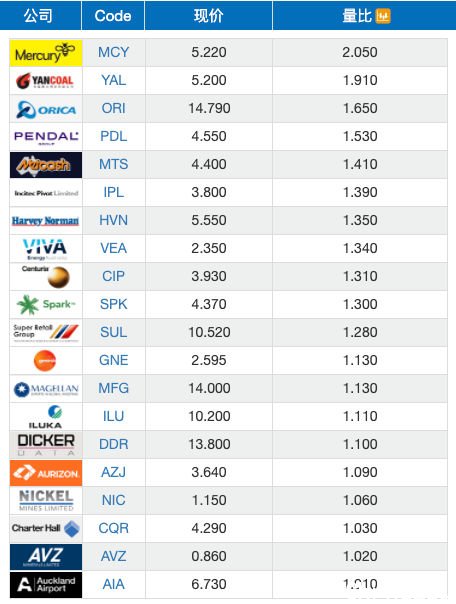This screenshot has height=604, width=456.
Task: Open the Aurizon logo
Action: point(46,473)
